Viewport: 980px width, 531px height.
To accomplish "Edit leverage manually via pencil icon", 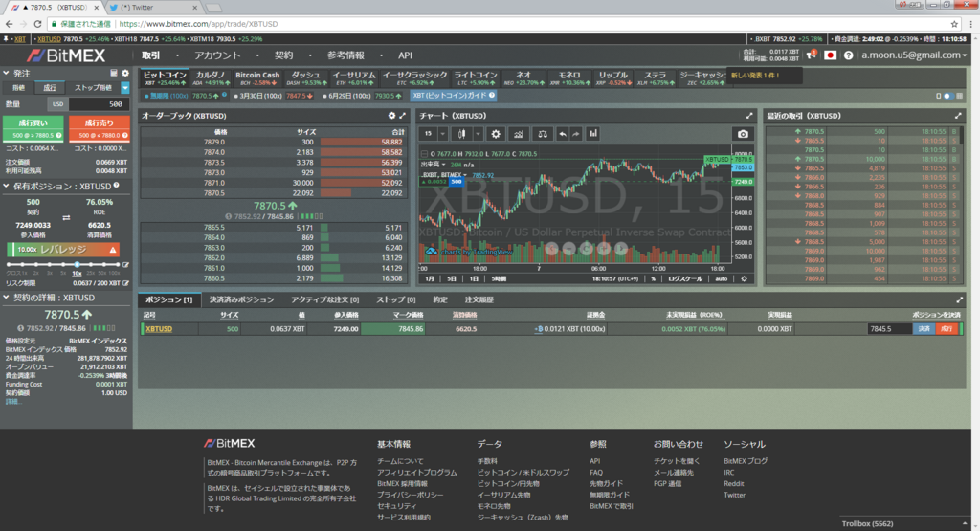I will click(125, 265).
